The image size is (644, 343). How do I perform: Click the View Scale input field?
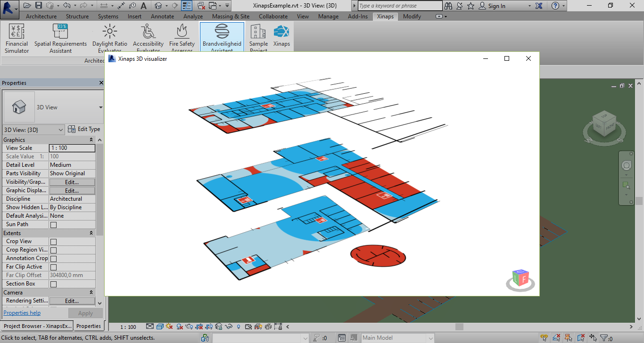pyautogui.click(x=72, y=148)
